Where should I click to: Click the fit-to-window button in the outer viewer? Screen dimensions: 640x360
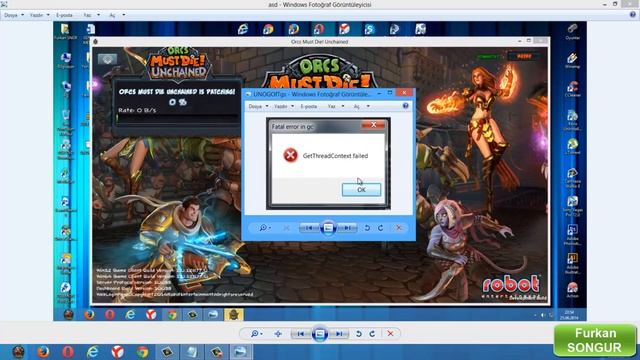278,334
